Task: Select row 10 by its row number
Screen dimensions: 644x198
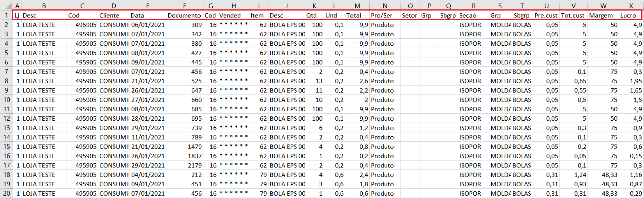Action: tap(6, 100)
